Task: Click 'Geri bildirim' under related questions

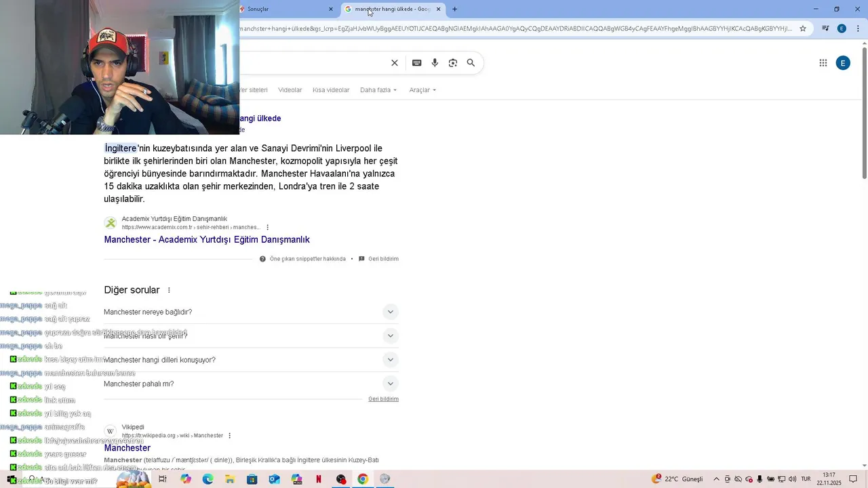Action: point(383,399)
